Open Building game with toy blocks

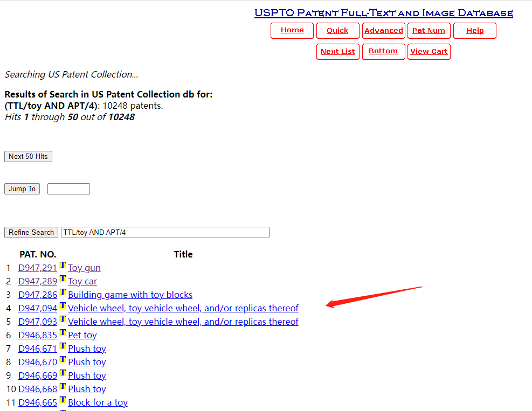pyautogui.click(x=130, y=295)
